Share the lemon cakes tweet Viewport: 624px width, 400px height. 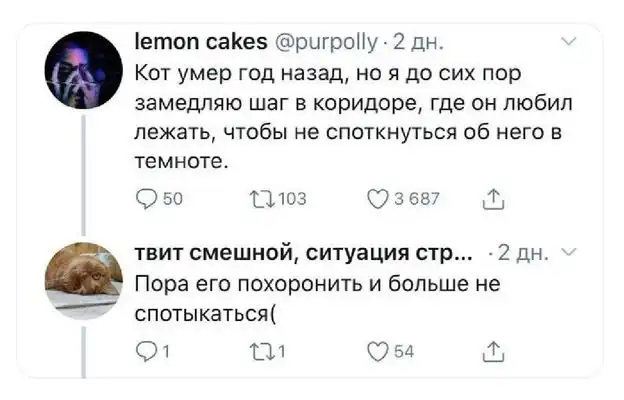493,199
